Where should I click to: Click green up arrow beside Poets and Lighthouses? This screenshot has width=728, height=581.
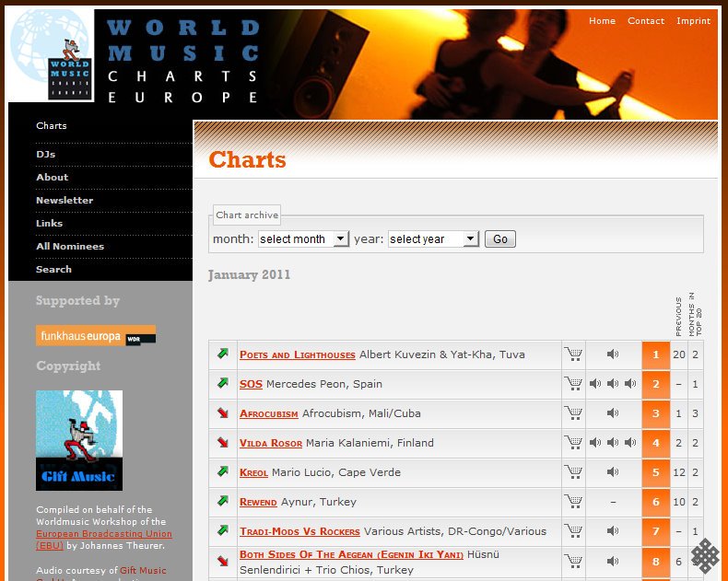click(x=223, y=354)
